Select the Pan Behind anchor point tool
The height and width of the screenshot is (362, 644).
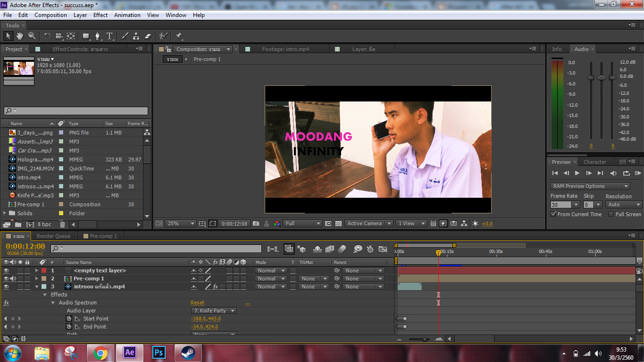pyautogui.click(x=71, y=36)
